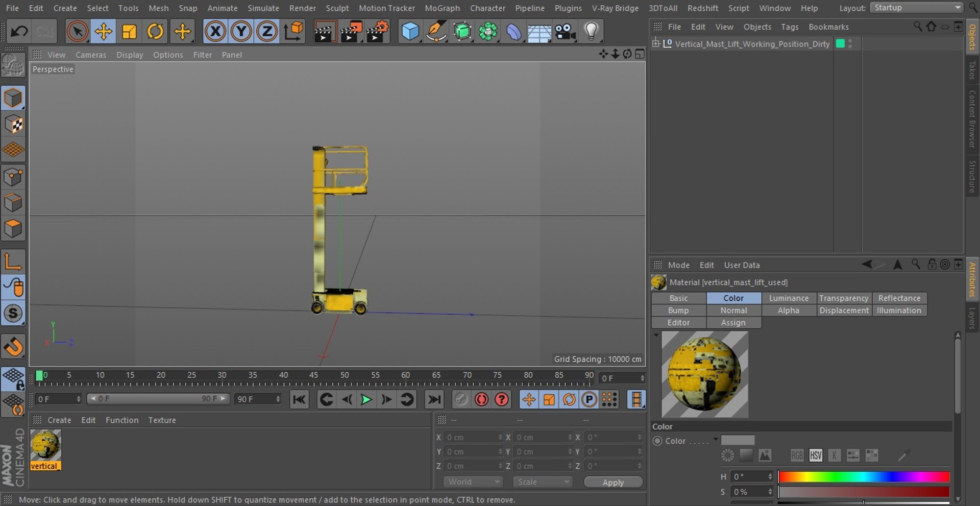This screenshot has width=980, height=506.
Task: Enable Model mode in left palette
Action: [x=13, y=98]
